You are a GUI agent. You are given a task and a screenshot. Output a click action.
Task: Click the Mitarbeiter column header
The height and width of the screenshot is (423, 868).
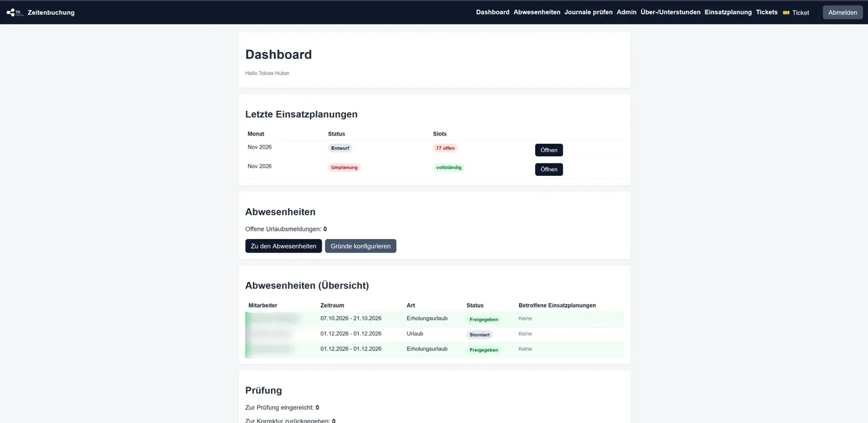pyautogui.click(x=263, y=305)
